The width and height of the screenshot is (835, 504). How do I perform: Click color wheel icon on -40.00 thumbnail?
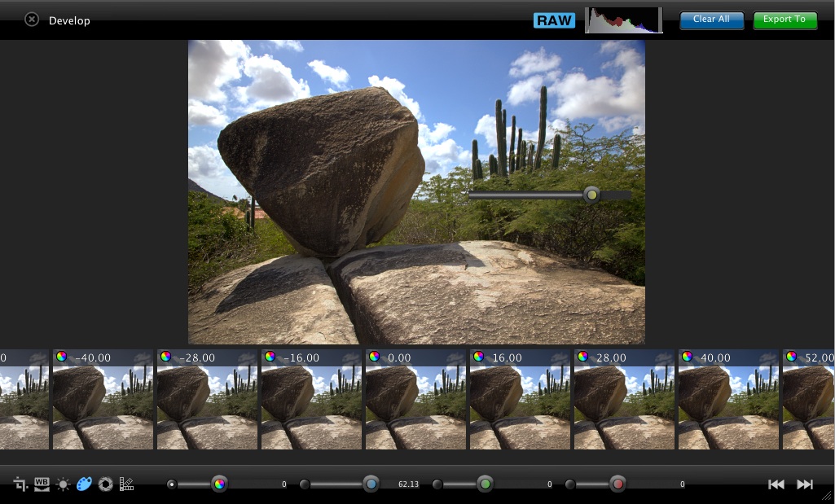[62, 357]
